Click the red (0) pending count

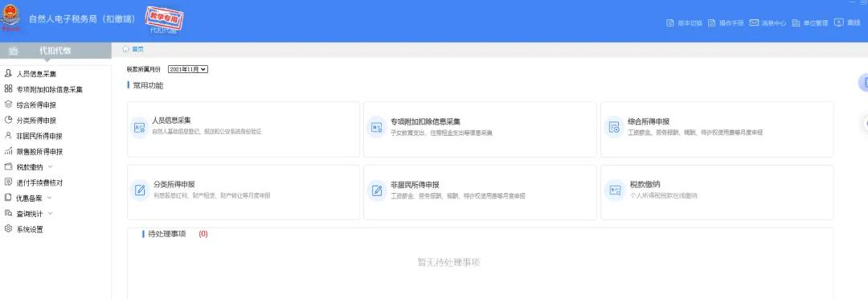click(203, 234)
